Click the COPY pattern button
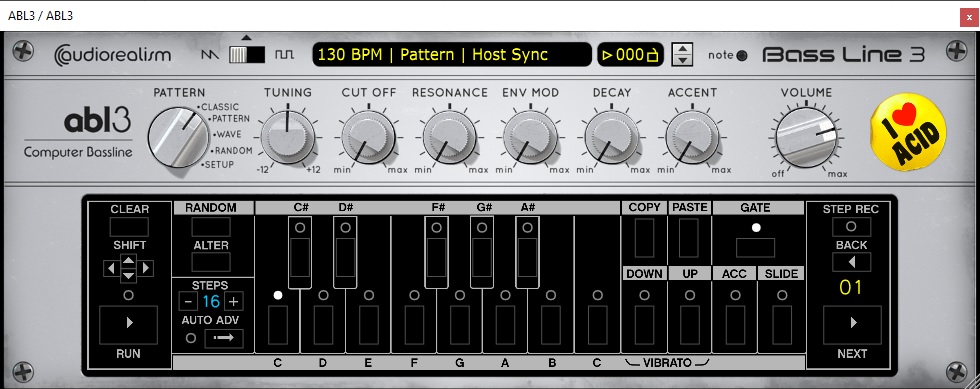980x389 pixels. [644, 238]
